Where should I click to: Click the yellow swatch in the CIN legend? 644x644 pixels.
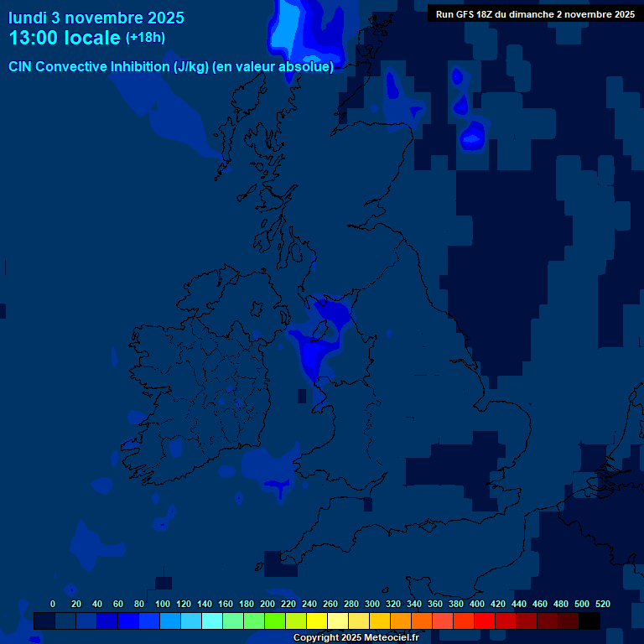[x=316, y=621]
